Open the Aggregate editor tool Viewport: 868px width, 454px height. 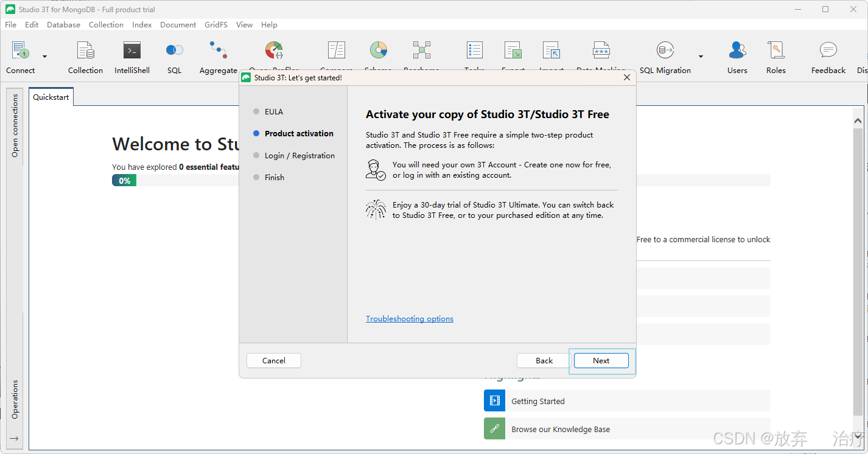pyautogui.click(x=218, y=58)
